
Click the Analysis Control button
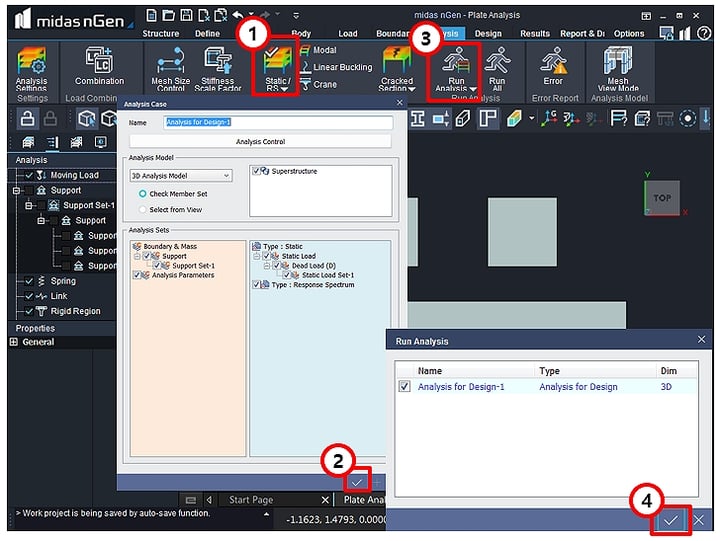[x=260, y=141]
